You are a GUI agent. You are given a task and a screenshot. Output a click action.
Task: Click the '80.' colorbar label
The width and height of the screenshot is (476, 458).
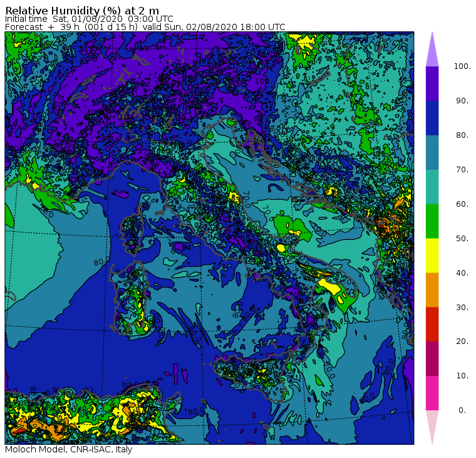click(x=462, y=135)
